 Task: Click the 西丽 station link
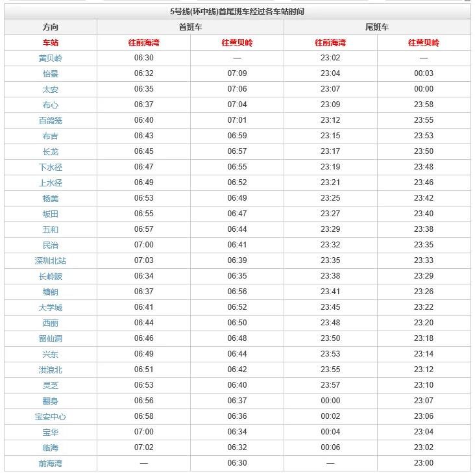click(x=51, y=323)
